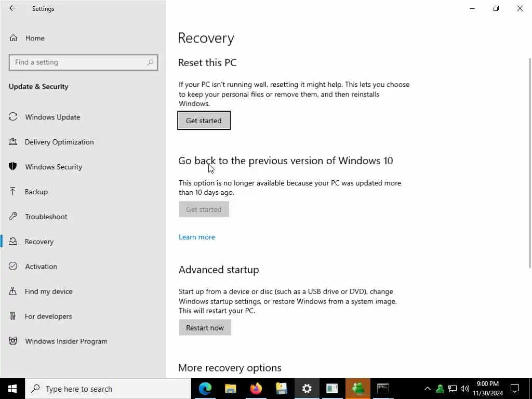The height and width of the screenshot is (399, 532).
Task: Show hidden system tray icons
Action: click(x=428, y=389)
